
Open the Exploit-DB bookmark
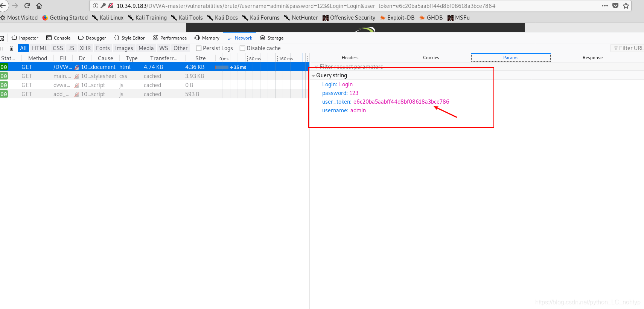397,18
